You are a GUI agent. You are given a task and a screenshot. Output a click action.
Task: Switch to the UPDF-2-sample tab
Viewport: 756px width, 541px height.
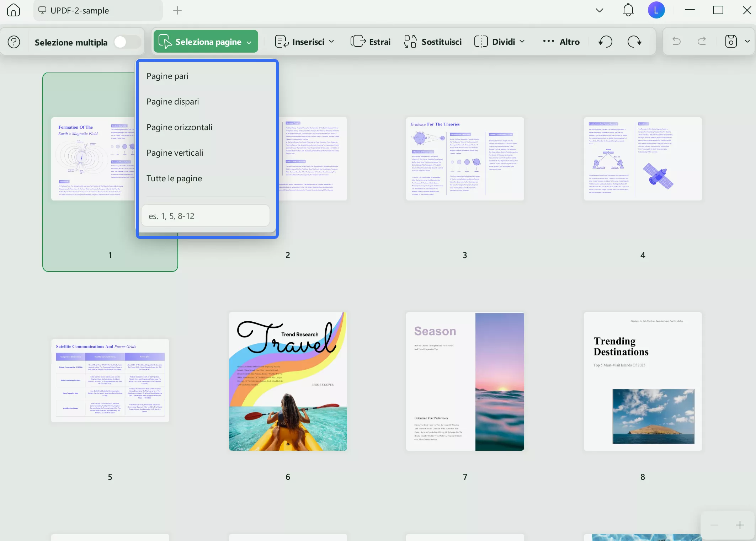98,10
